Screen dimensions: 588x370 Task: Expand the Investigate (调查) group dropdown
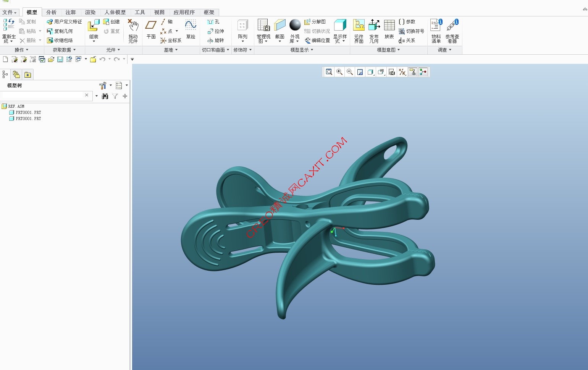click(444, 50)
